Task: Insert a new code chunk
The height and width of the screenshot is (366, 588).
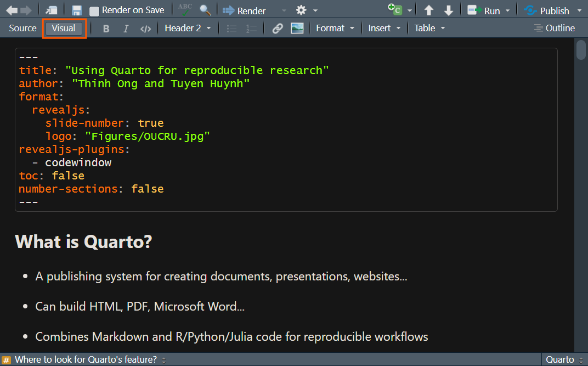Action: [x=394, y=10]
